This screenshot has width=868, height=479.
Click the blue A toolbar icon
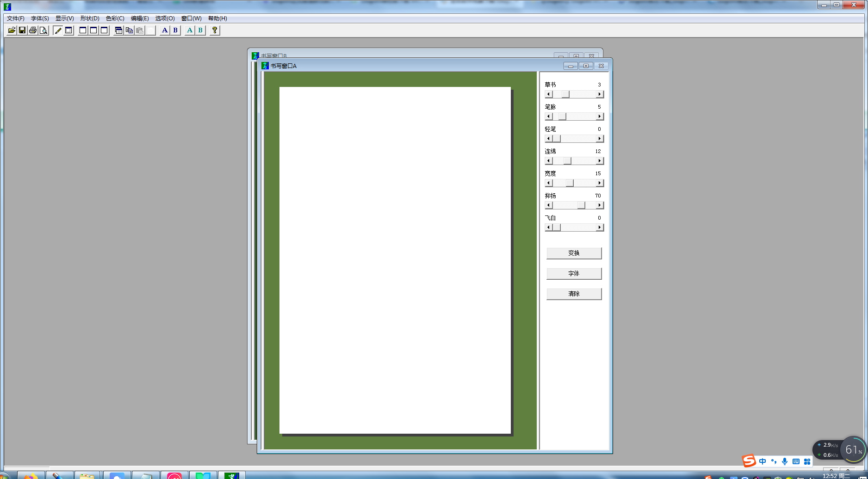pyautogui.click(x=165, y=31)
